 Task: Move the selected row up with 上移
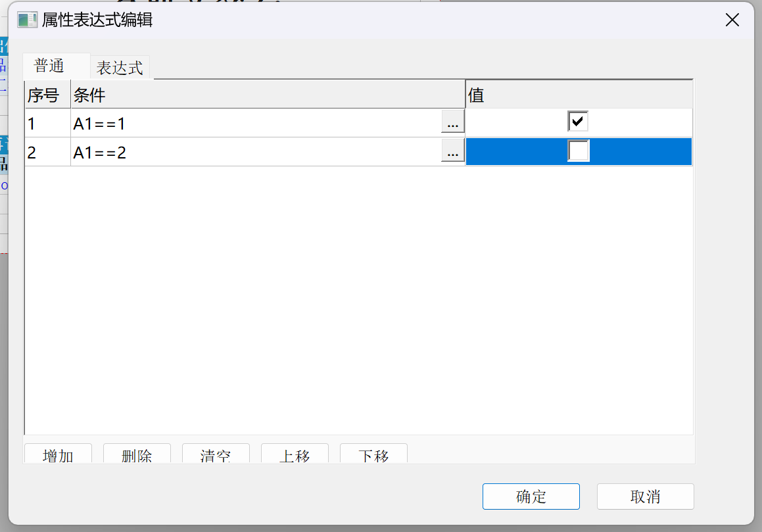click(295, 454)
